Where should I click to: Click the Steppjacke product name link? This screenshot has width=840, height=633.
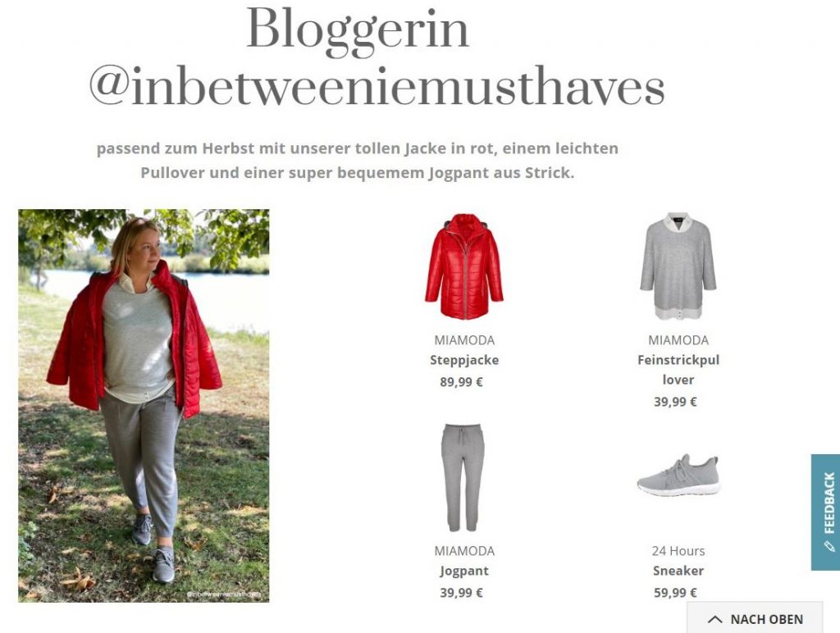[464, 360]
